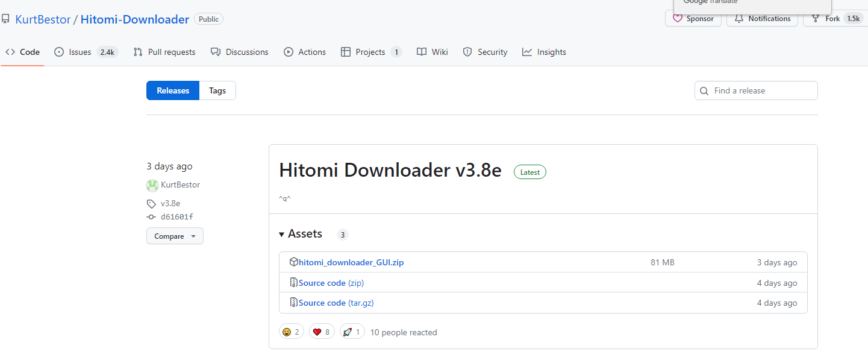
Task: Open the v3.8e tag link
Action: click(x=170, y=203)
